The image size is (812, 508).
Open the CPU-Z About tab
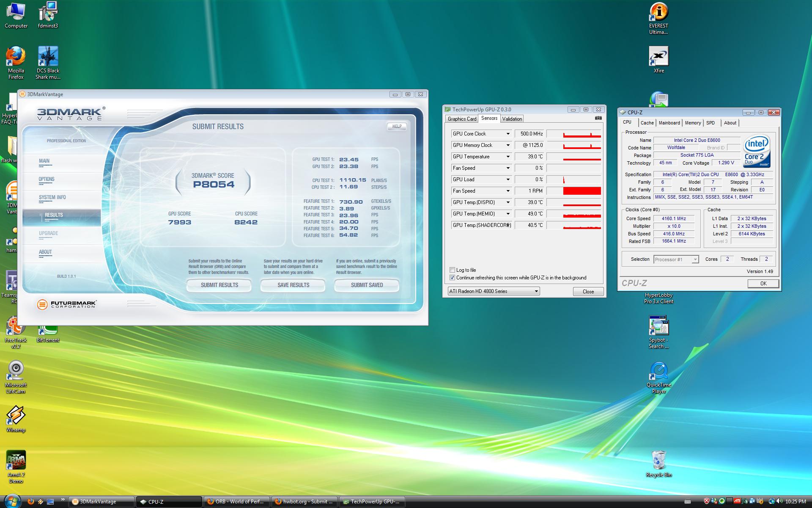(x=730, y=123)
